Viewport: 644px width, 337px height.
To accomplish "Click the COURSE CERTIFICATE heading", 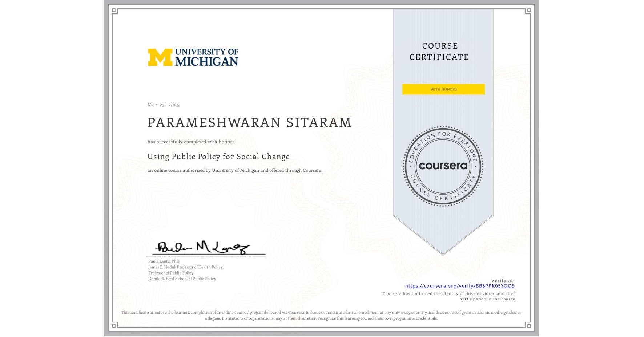I will (439, 52).
